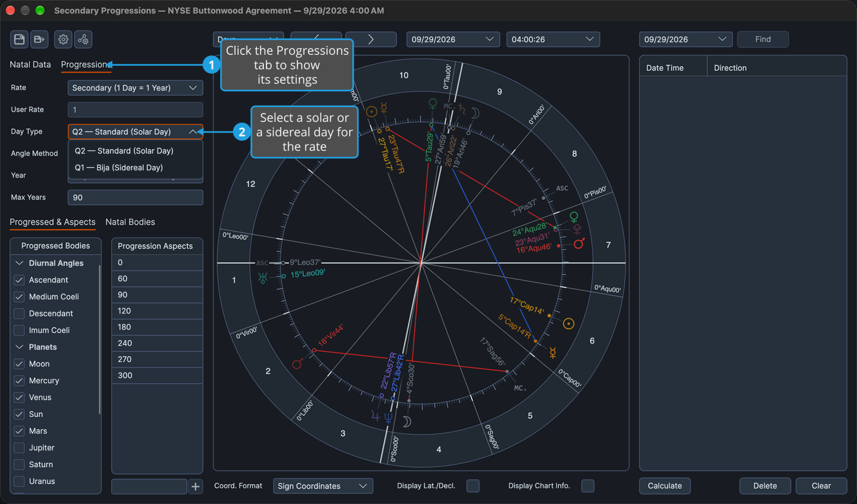Toggle the Venus checkbox

coord(19,398)
